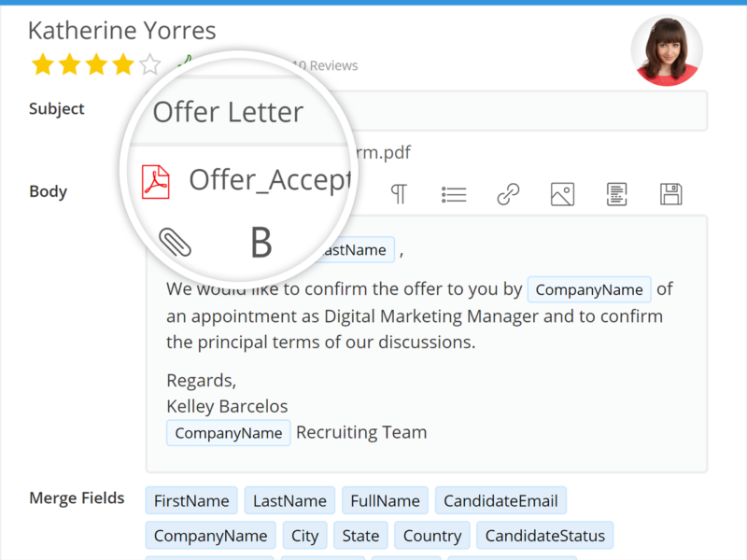Choose the Country merge field
The height and width of the screenshot is (560, 747).
[431, 535]
